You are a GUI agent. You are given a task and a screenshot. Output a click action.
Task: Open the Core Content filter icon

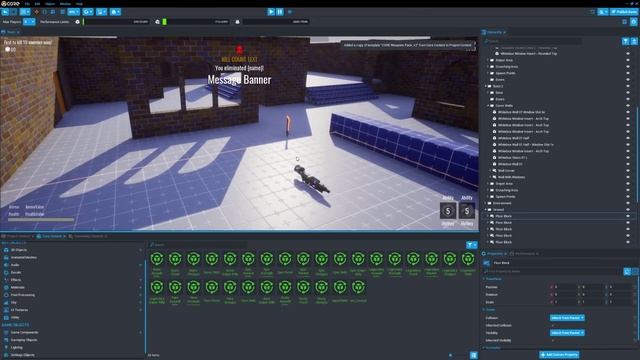(472, 245)
